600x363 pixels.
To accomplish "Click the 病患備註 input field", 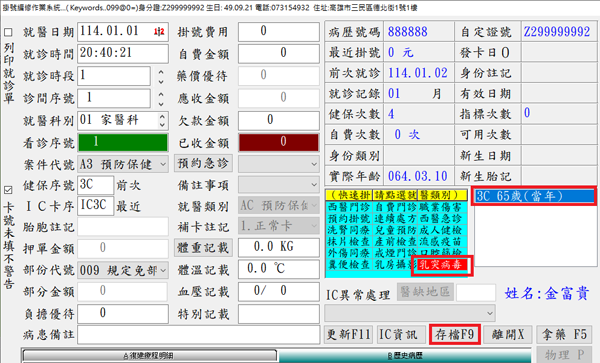I will pos(199,335).
